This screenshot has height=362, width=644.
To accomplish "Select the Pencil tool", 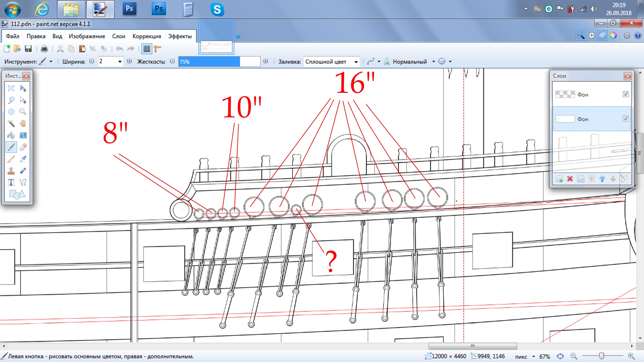I will pos(11,159).
